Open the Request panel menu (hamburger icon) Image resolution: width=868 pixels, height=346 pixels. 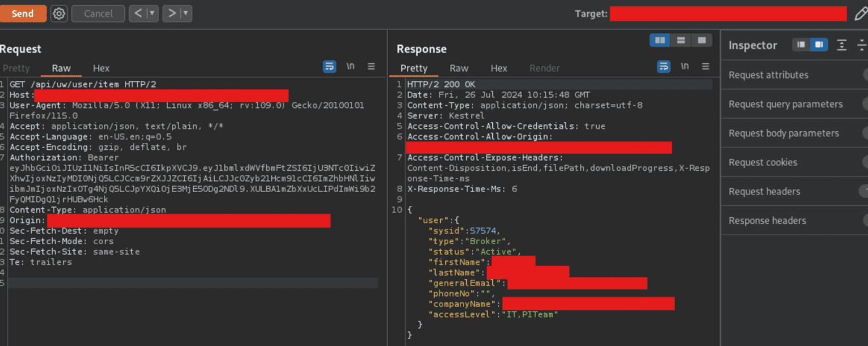pos(371,66)
